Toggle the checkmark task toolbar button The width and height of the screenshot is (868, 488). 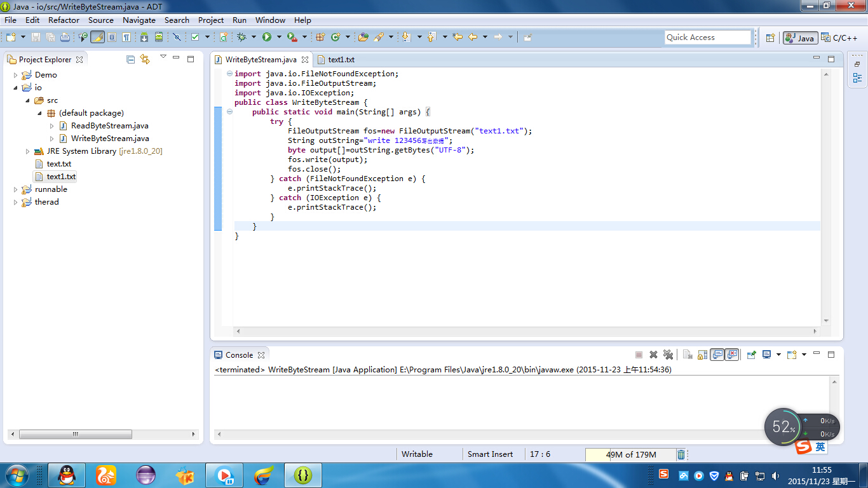(195, 37)
